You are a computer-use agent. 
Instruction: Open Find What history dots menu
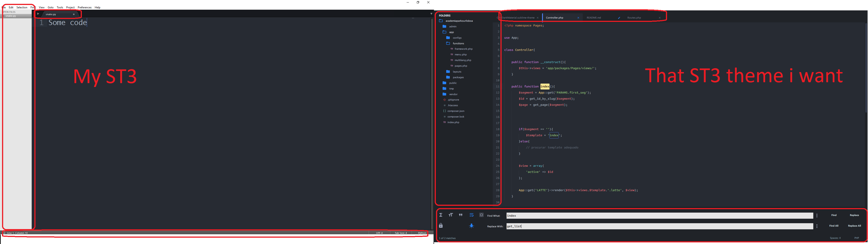pos(817,216)
